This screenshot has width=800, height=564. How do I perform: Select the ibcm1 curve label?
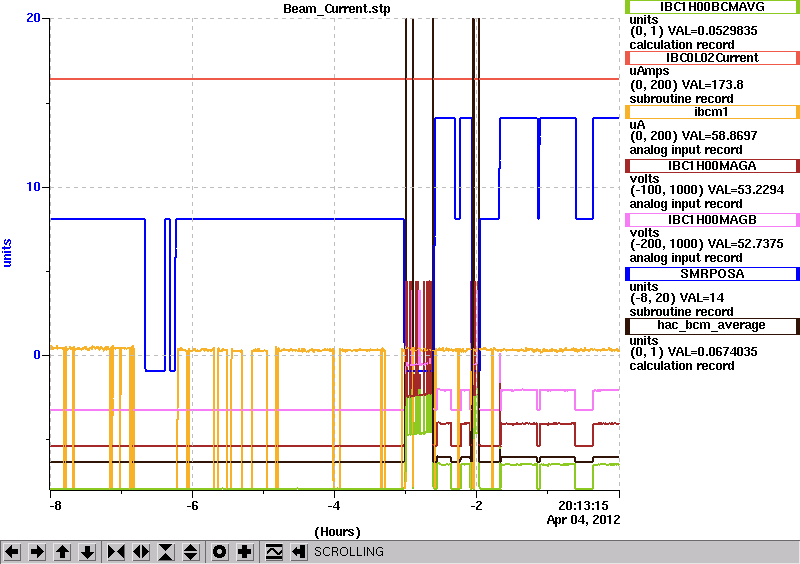click(x=712, y=112)
